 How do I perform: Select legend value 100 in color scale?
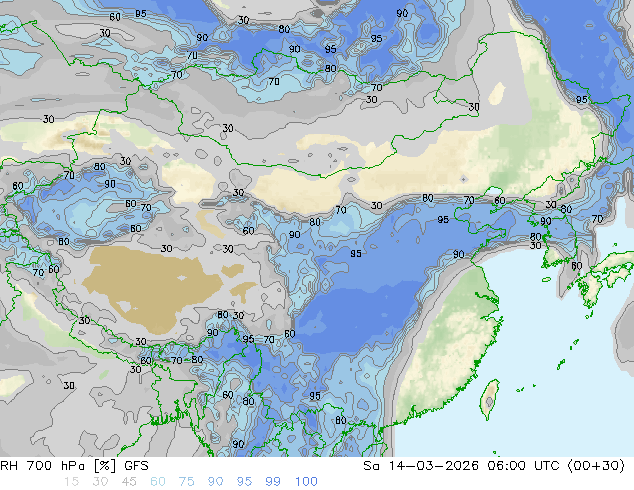click(x=306, y=482)
